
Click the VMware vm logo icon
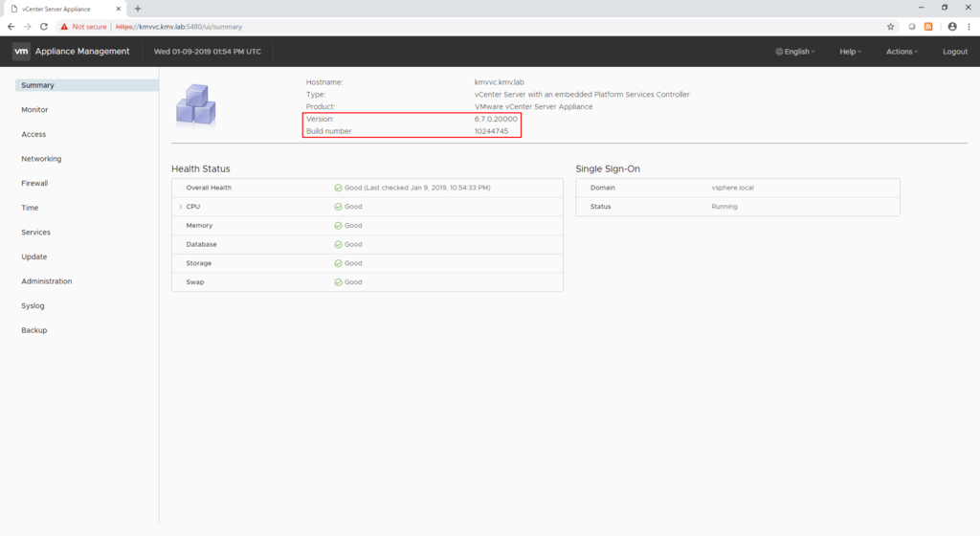click(21, 52)
